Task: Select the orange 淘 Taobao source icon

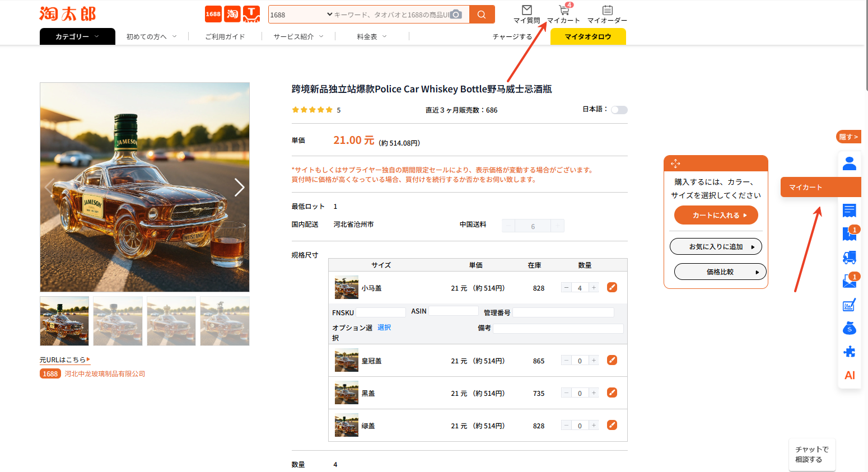Action: [x=232, y=14]
